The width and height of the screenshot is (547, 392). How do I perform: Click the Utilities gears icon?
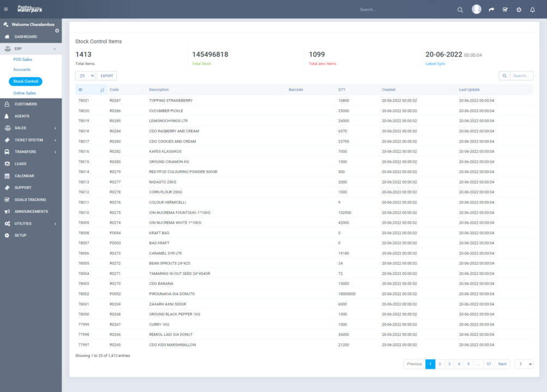(7, 224)
